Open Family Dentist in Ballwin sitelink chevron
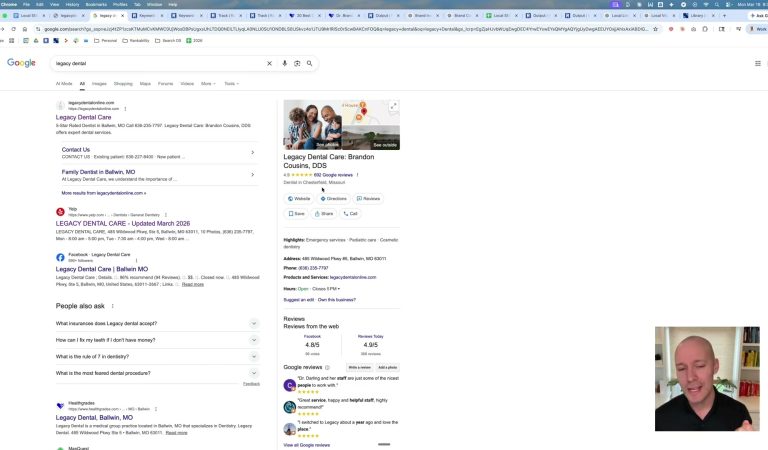 coord(252,175)
